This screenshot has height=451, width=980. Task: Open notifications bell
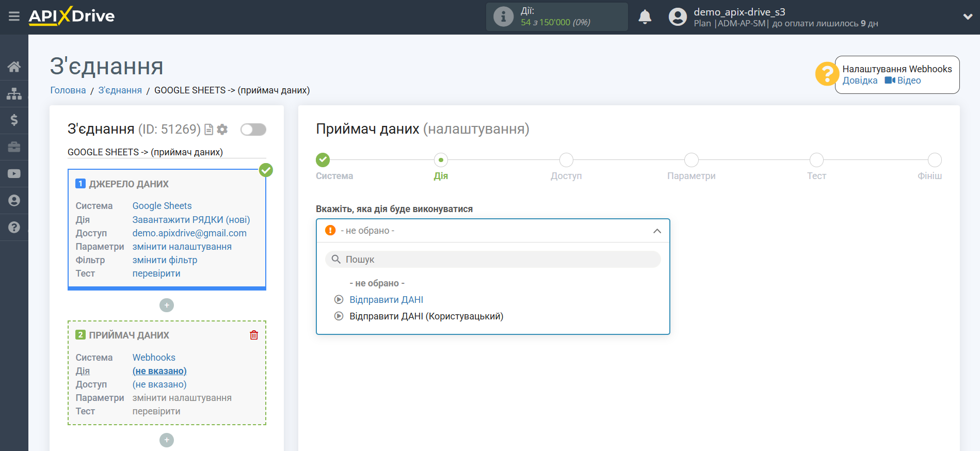pos(645,17)
